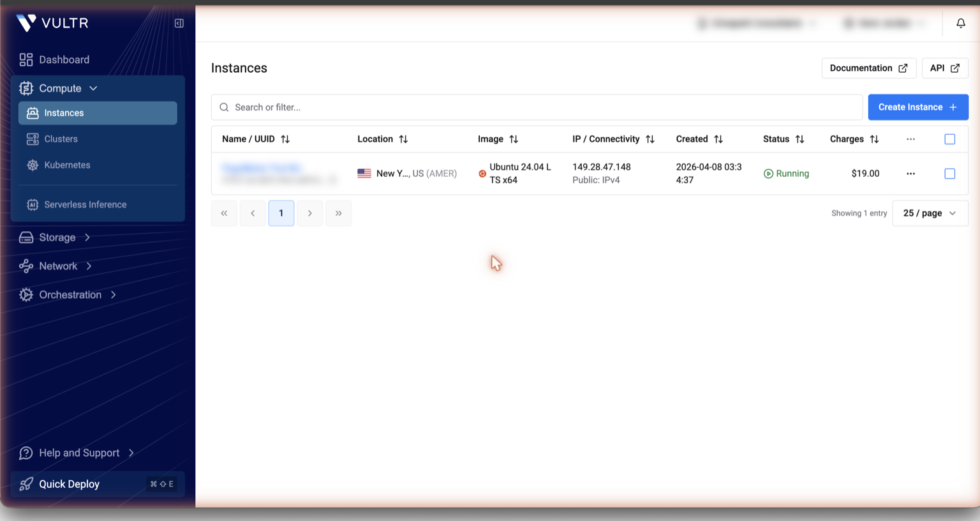The width and height of the screenshot is (980, 521).
Task: Go to Clusters
Action: click(61, 139)
